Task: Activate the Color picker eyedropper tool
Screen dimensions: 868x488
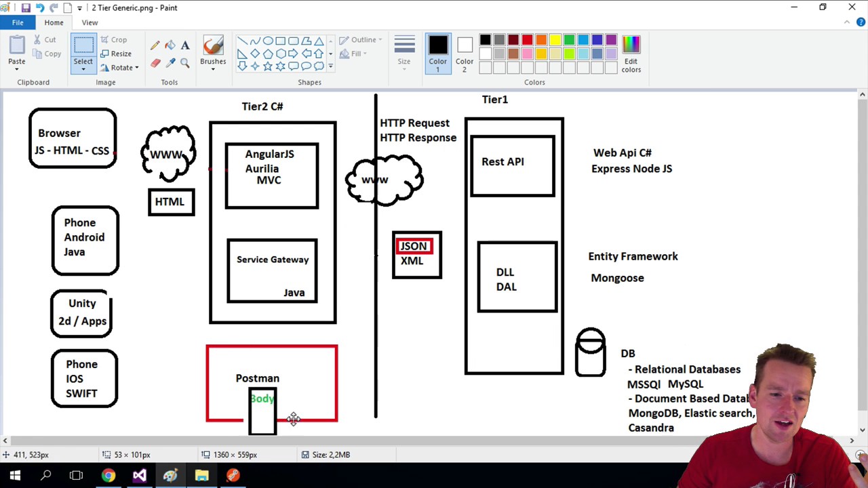Action: [170, 63]
